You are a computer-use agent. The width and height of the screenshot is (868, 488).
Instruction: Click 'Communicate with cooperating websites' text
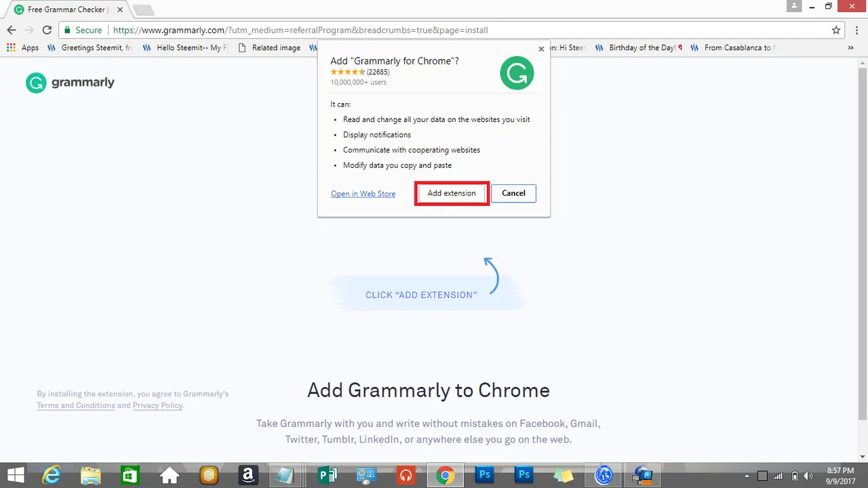412,150
